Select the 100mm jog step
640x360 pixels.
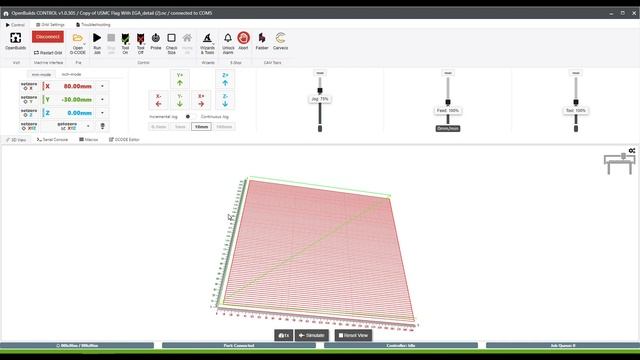point(224,127)
